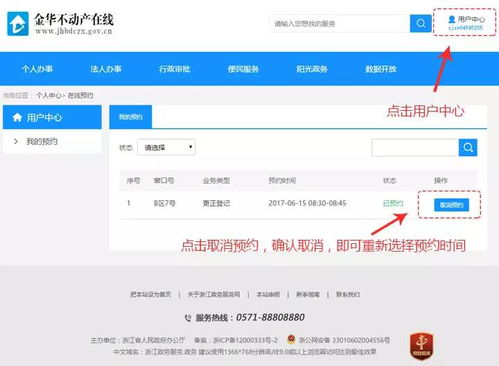The width and height of the screenshot is (499, 366).
Task: Click the 序号 column header
Action: click(133, 180)
